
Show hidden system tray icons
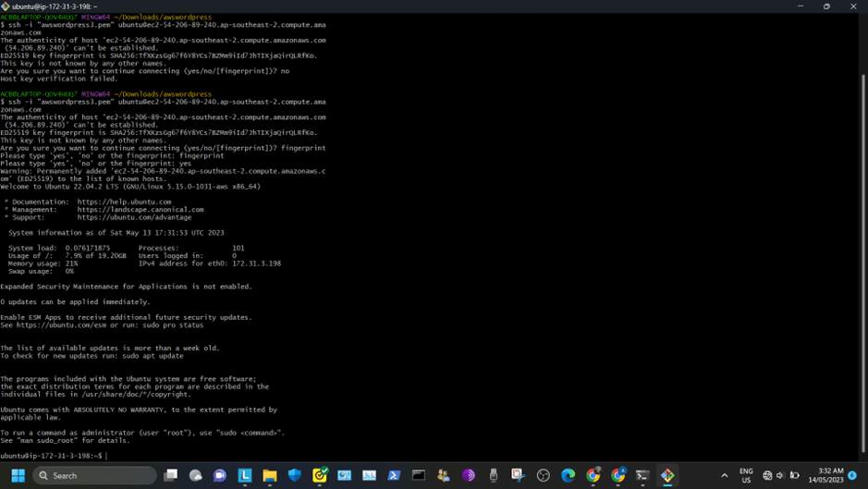[724, 475]
